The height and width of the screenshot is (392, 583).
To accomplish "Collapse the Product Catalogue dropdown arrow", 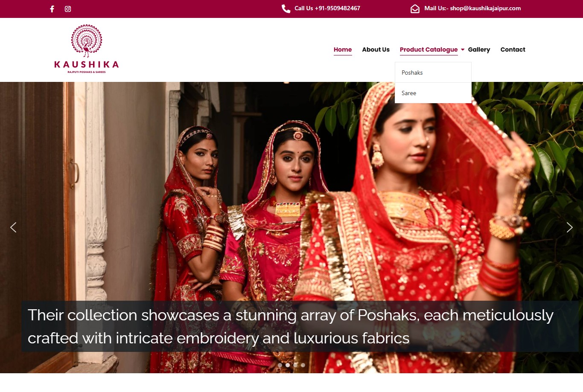I will click(463, 50).
